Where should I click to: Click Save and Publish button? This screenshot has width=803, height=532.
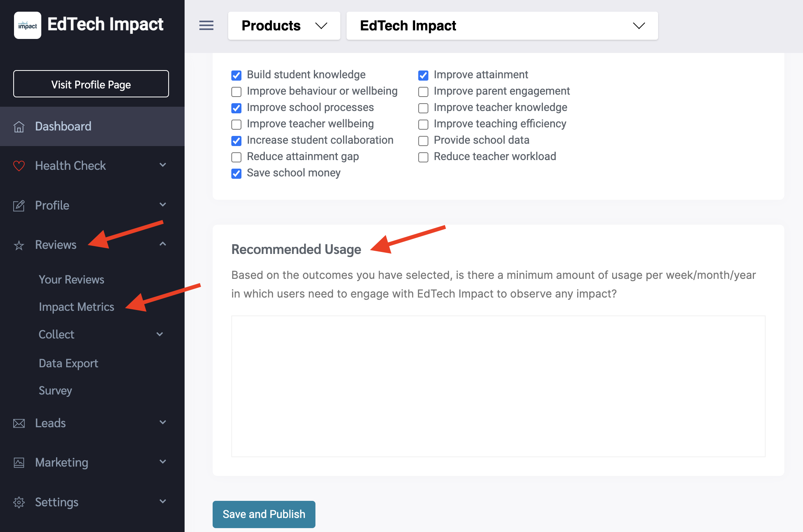pyautogui.click(x=264, y=514)
